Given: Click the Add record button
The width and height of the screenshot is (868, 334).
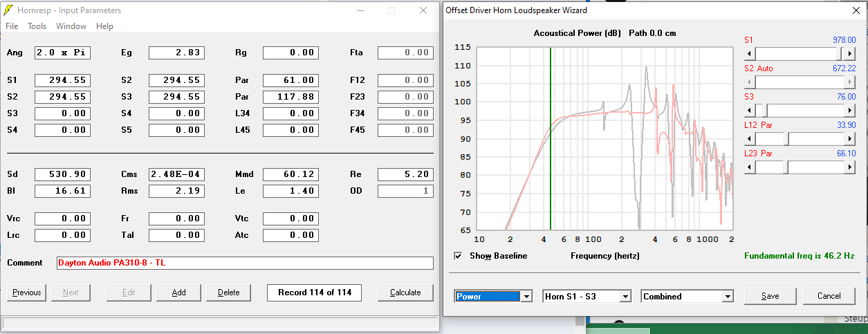Looking at the screenshot, I should pos(179,293).
